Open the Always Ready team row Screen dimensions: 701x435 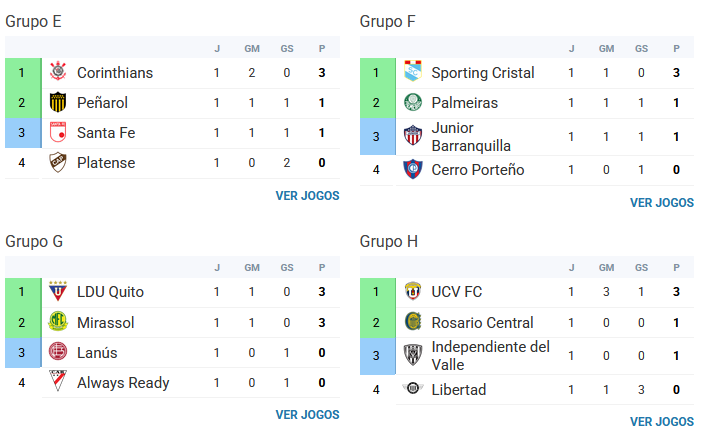[x=123, y=382]
